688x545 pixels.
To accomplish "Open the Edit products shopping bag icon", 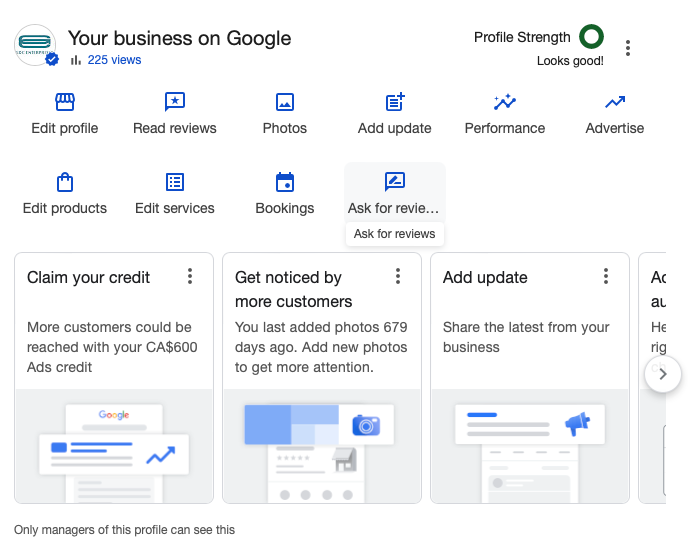I will pyautogui.click(x=65, y=182).
